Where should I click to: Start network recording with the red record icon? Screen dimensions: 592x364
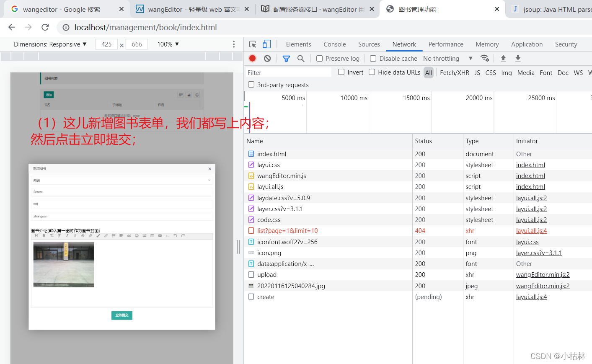(252, 58)
